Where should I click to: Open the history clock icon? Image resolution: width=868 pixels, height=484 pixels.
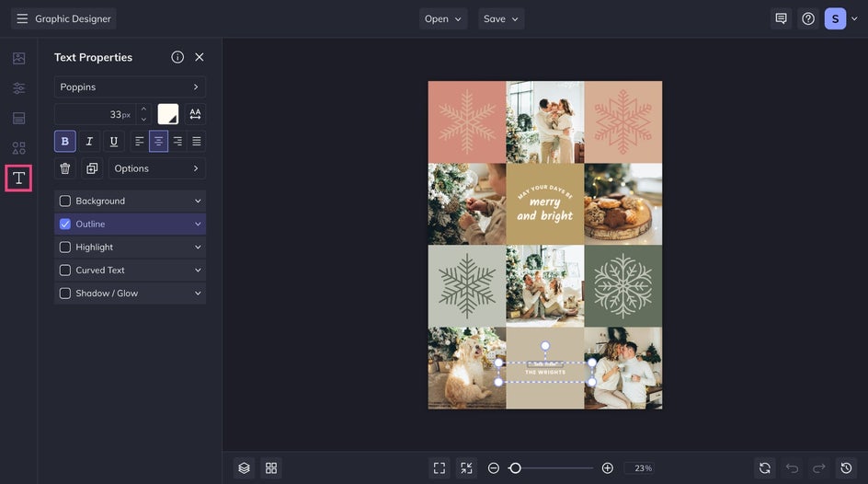[846, 468]
